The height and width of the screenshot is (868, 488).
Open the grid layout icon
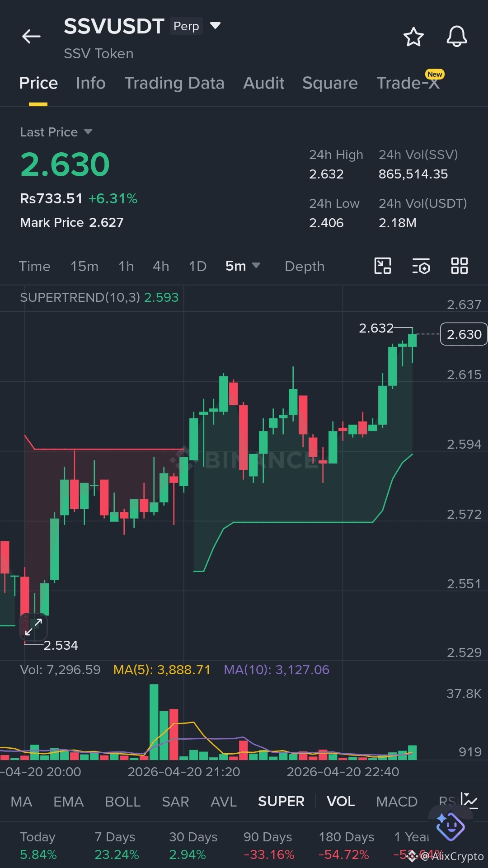tap(460, 266)
